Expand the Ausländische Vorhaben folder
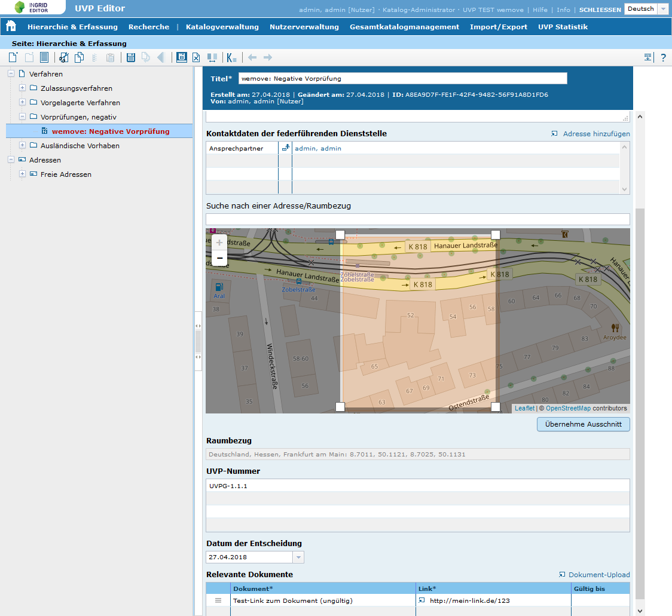672x616 pixels. click(22, 145)
